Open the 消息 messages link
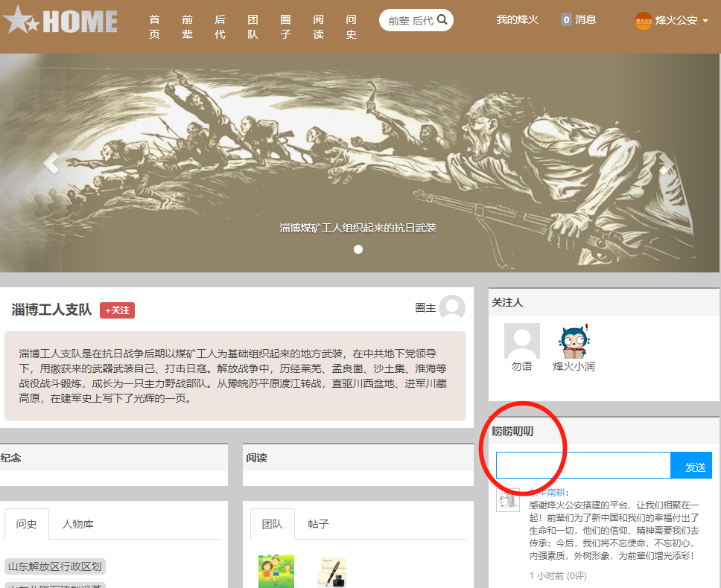The width and height of the screenshot is (721, 588). (x=585, y=20)
